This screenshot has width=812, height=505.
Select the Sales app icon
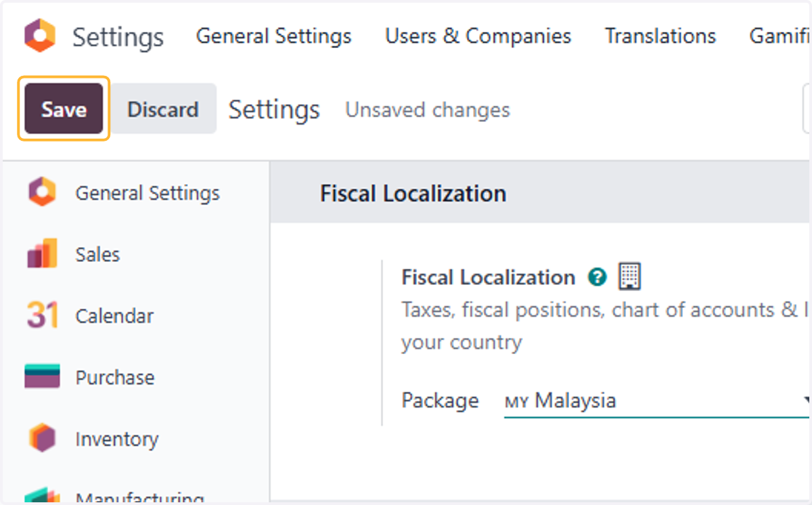tap(42, 254)
